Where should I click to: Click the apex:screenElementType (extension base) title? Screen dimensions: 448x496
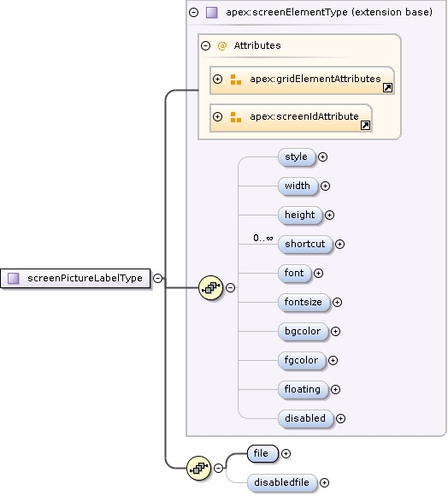(329, 12)
